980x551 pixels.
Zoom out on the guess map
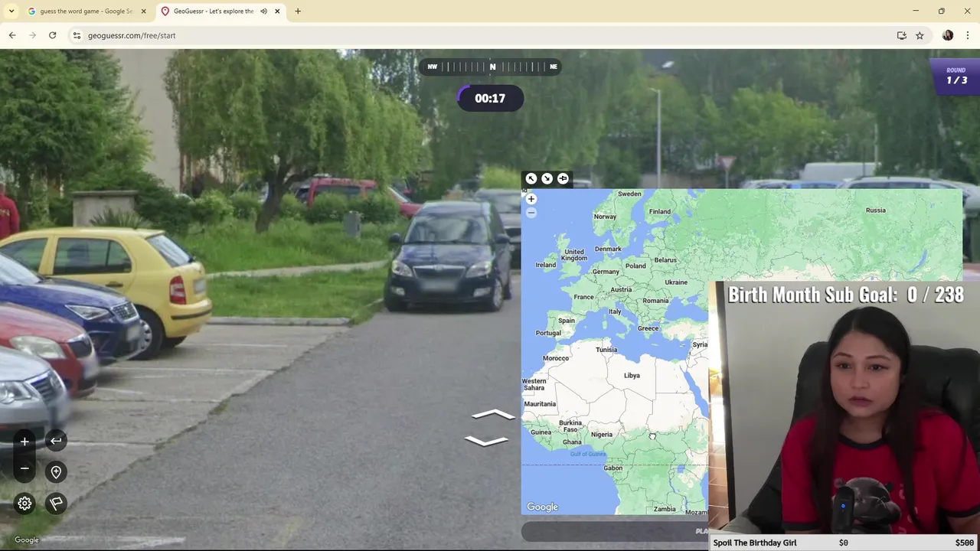(x=531, y=213)
